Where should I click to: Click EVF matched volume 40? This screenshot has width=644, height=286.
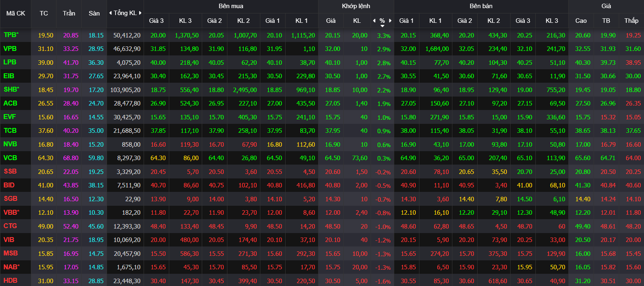tap(364, 117)
